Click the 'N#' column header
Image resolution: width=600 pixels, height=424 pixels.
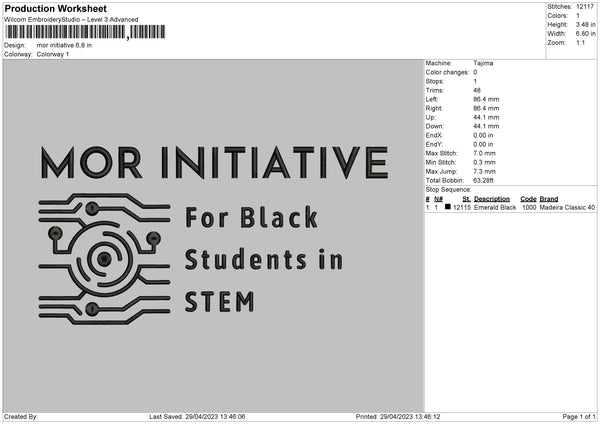click(438, 199)
